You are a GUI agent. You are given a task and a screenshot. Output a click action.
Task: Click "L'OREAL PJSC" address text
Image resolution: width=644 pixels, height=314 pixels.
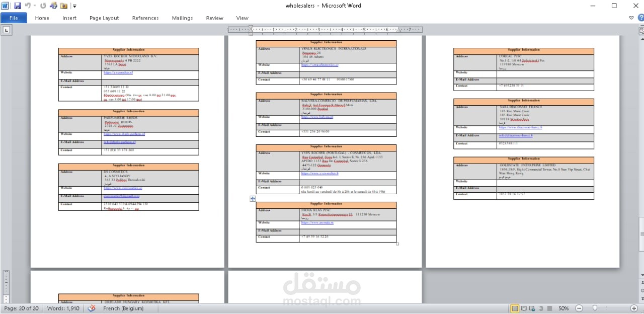point(510,56)
